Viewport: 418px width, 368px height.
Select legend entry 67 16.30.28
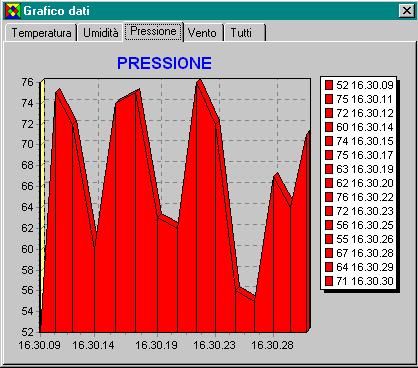click(359, 253)
